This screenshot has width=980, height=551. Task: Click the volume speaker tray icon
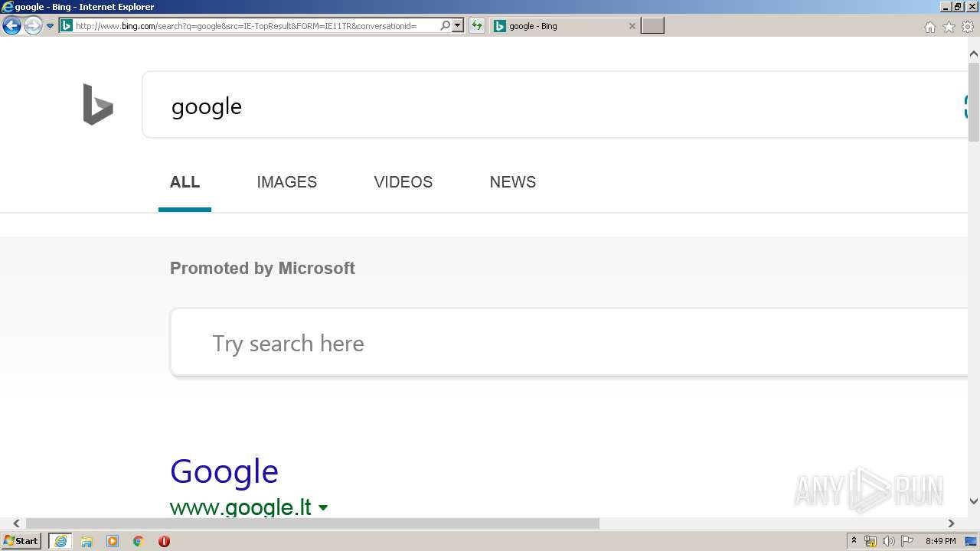click(x=889, y=541)
